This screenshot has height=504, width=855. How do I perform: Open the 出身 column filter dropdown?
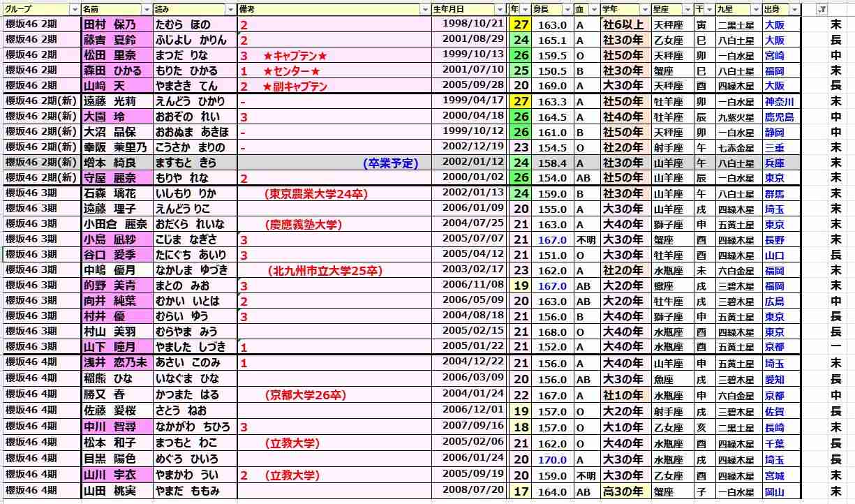pos(794,9)
